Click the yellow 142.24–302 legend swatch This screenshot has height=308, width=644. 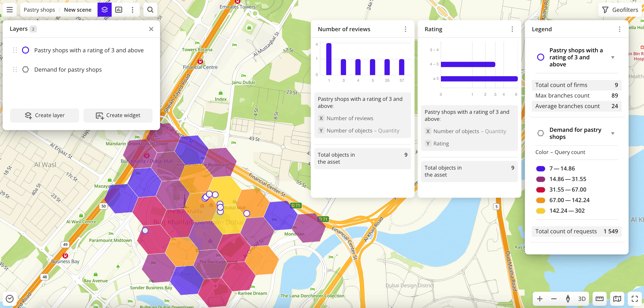540,211
